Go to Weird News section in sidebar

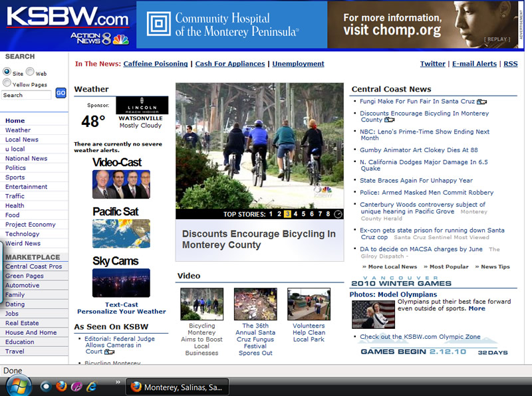pyautogui.click(x=23, y=243)
